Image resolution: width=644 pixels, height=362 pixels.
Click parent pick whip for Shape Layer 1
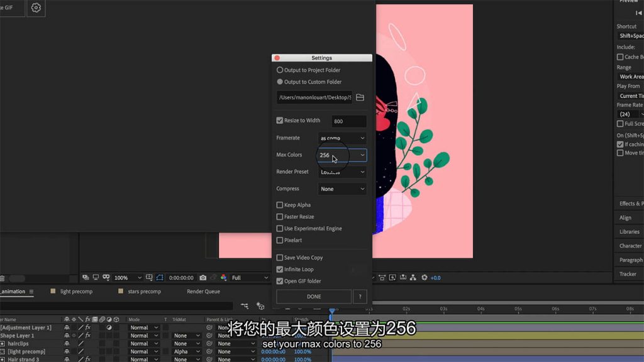[209, 336]
